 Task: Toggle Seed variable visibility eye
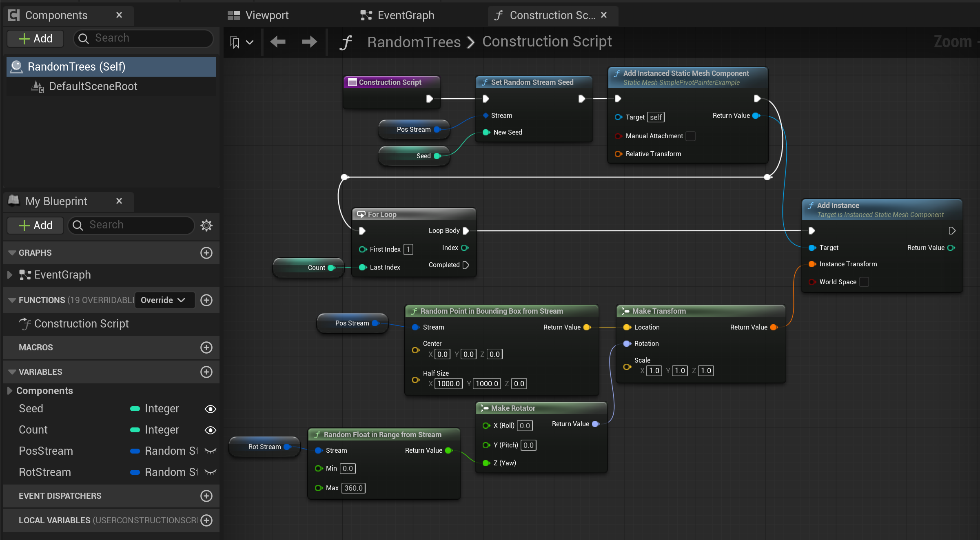pos(210,409)
